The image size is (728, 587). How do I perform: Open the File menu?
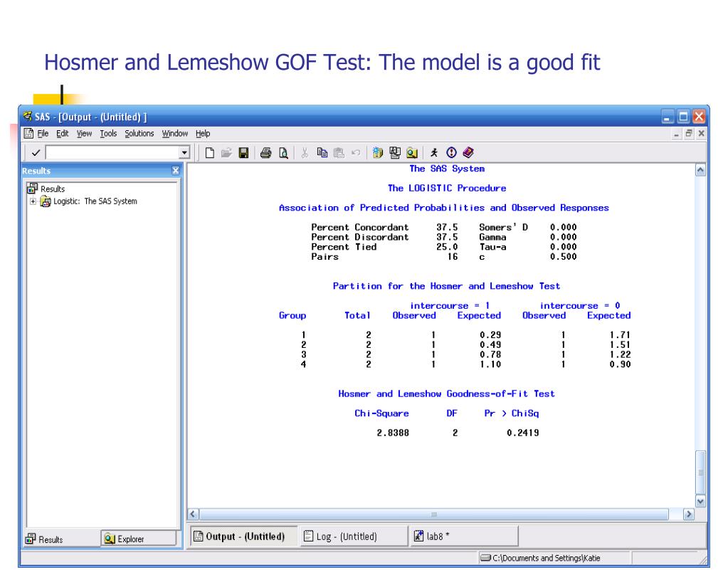pyautogui.click(x=43, y=134)
